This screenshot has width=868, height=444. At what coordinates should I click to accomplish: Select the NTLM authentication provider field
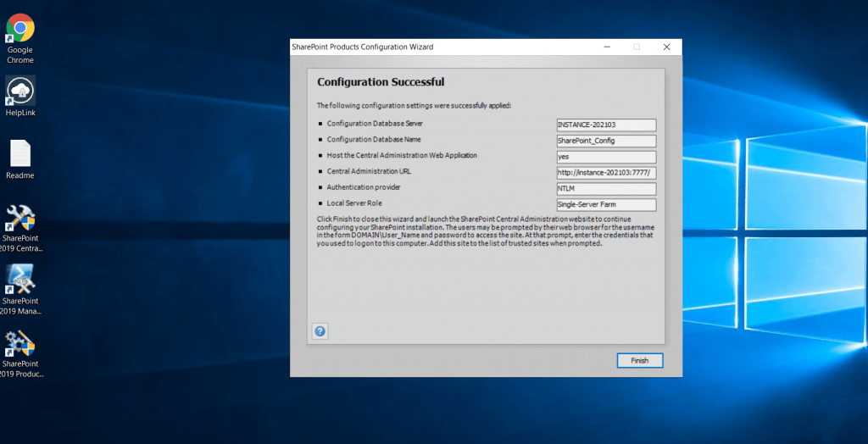(x=606, y=188)
